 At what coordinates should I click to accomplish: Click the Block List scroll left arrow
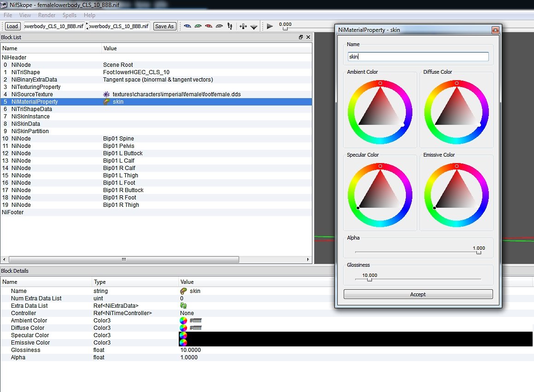click(x=4, y=259)
